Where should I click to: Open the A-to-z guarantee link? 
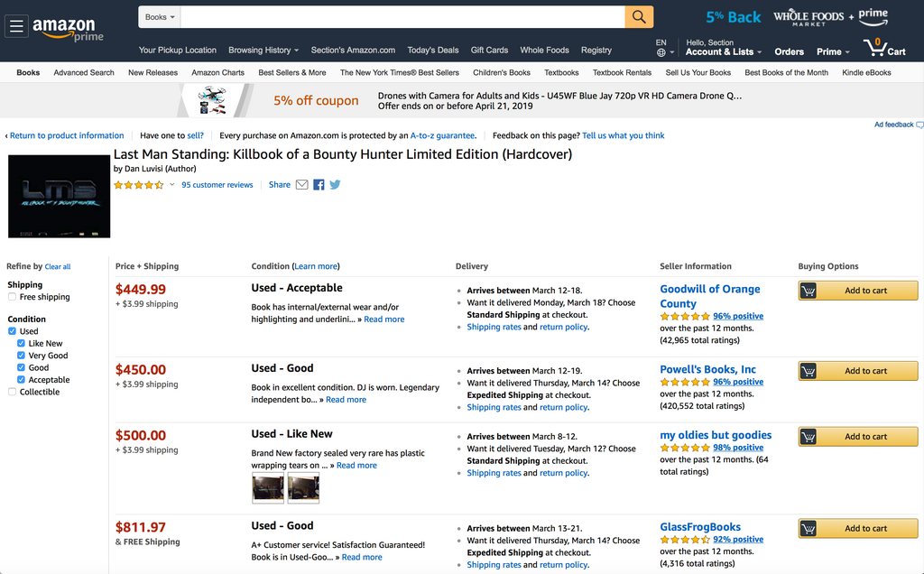click(442, 135)
